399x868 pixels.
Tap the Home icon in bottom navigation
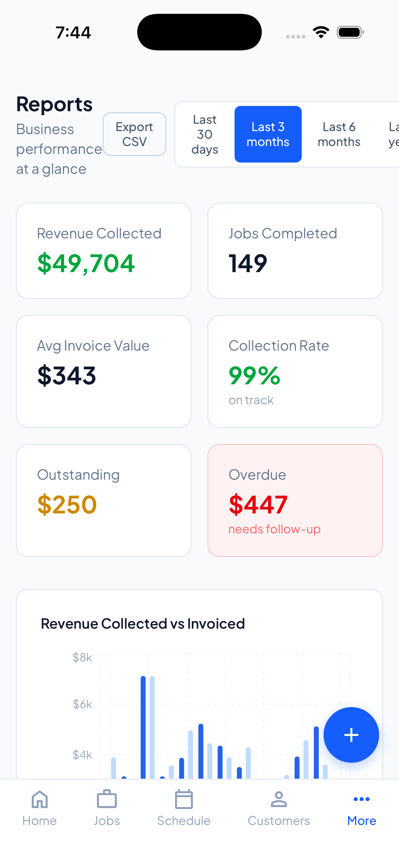(39, 799)
